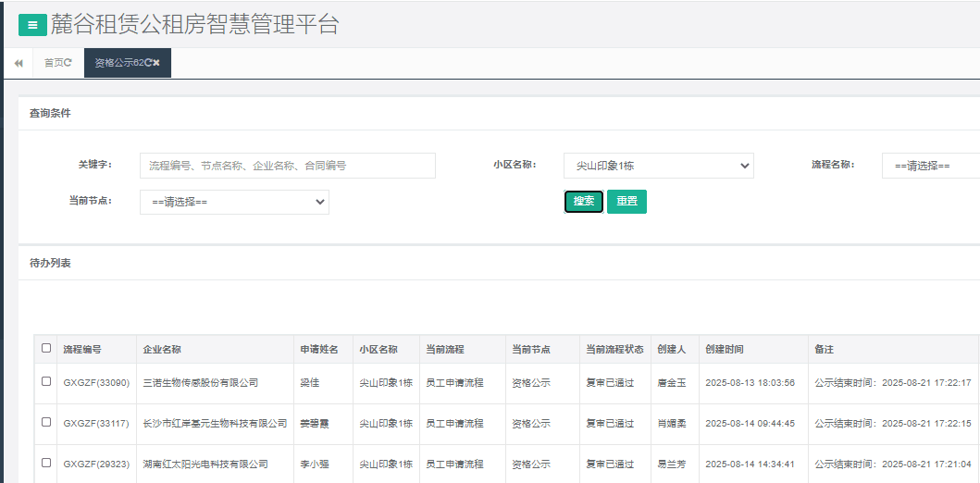Tick the select-all checkbox in table header

click(46, 349)
